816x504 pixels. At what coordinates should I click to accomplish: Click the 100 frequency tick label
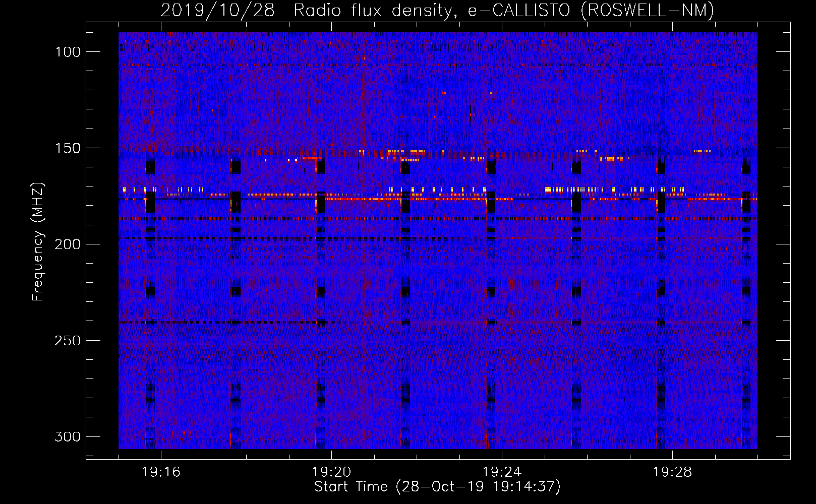(x=68, y=52)
